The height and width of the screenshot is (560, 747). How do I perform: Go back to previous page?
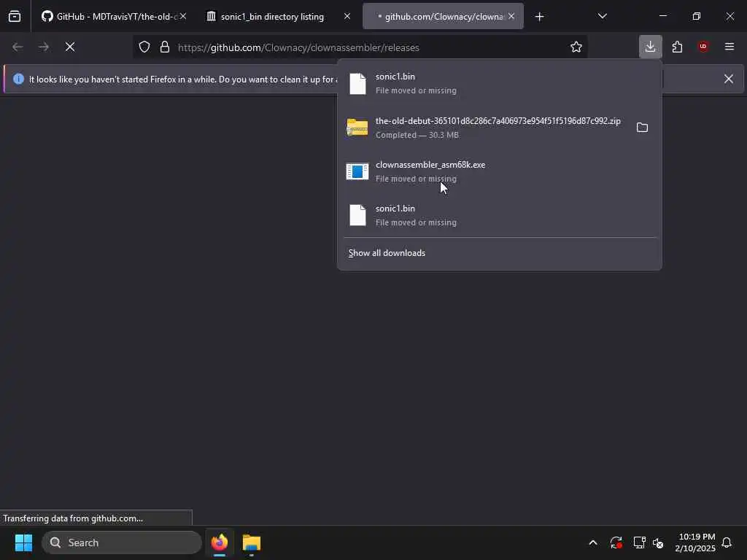18,47
